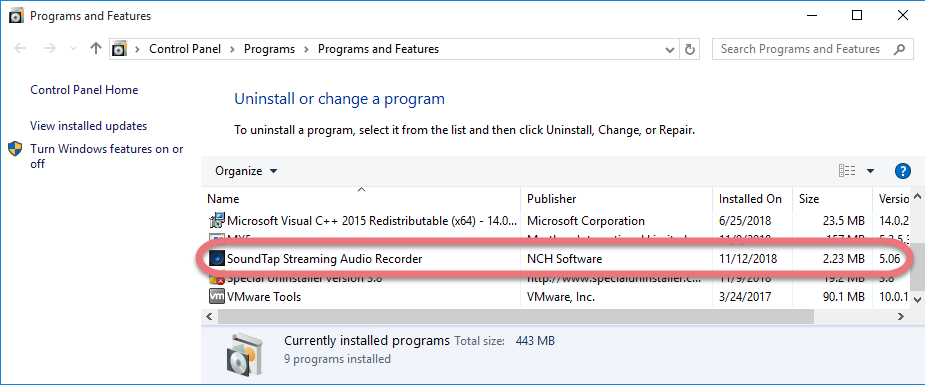Go up one level with up arrow
925x385 pixels.
tap(96, 49)
